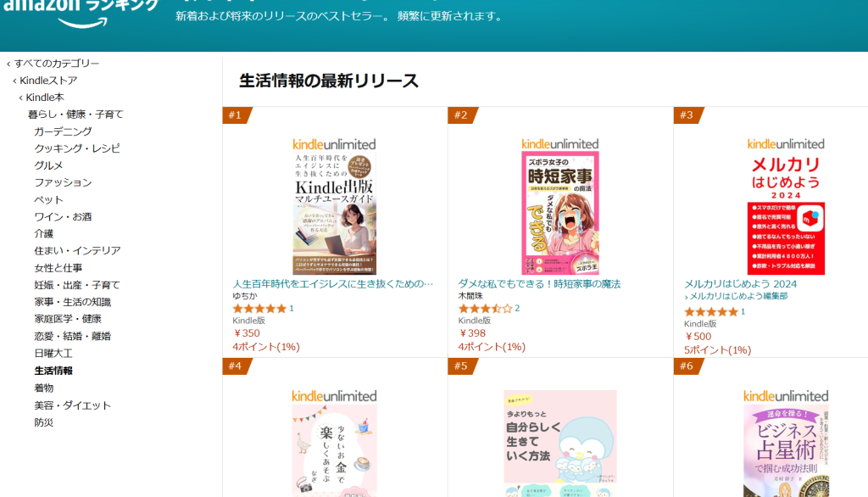Go back to すべてのカテゴリー
This screenshot has width=868, height=497.
[57, 64]
